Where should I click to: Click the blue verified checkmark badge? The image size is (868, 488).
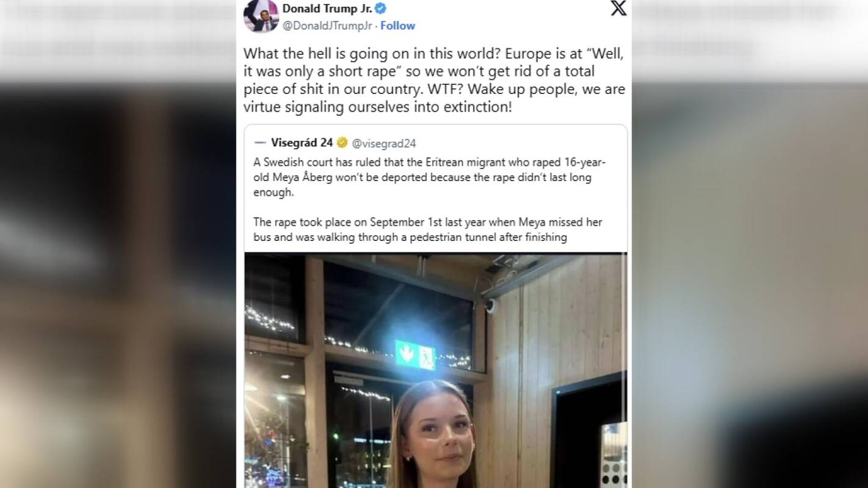click(380, 9)
